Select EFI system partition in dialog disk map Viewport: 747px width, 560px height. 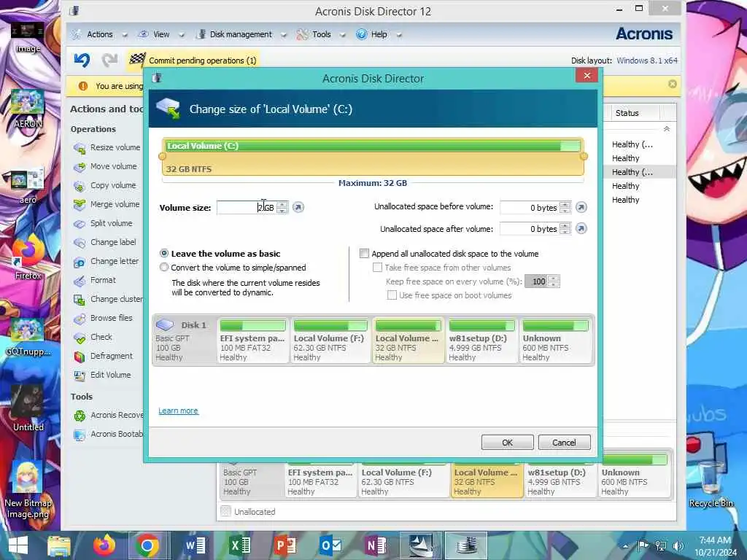[x=252, y=341]
